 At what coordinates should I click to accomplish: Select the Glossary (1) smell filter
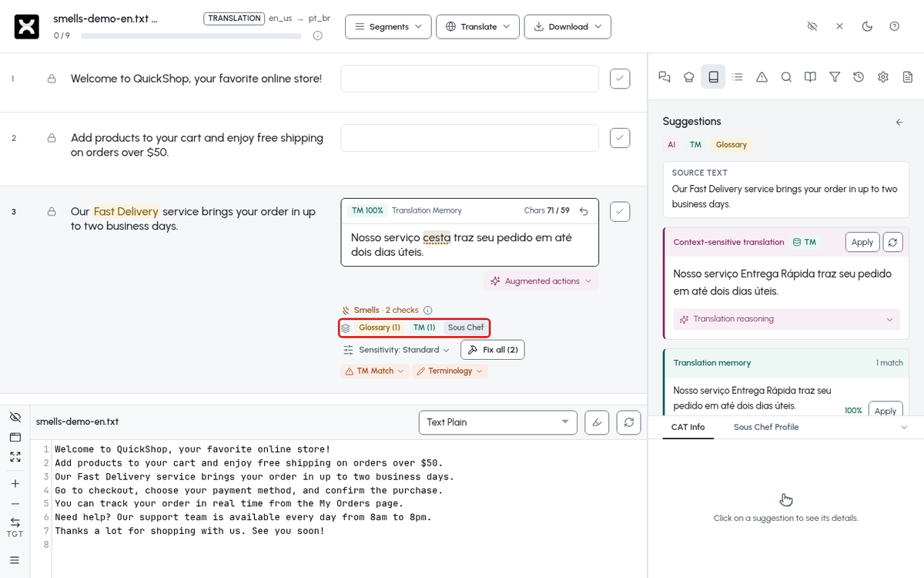380,328
